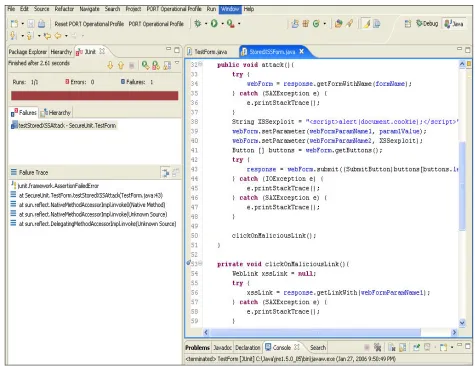Close the StoredXSSForm.java editor tab
The height and width of the screenshot is (366, 475).
point(302,51)
